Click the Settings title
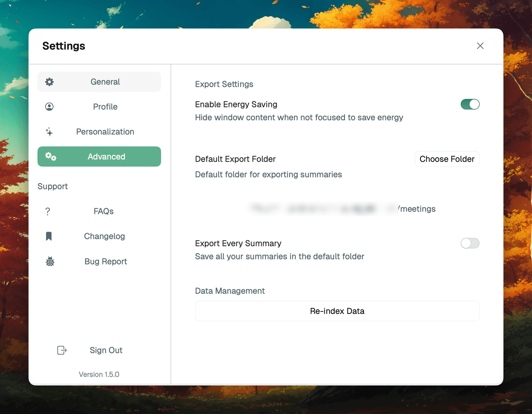The image size is (532, 414). (x=64, y=46)
